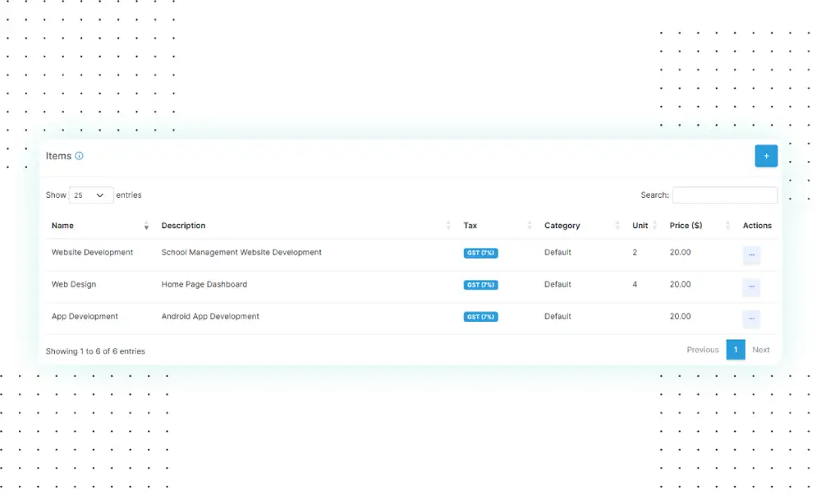821x504 pixels.
Task: Sort by Tax column sort icon
Action: (x=529, y=226)
